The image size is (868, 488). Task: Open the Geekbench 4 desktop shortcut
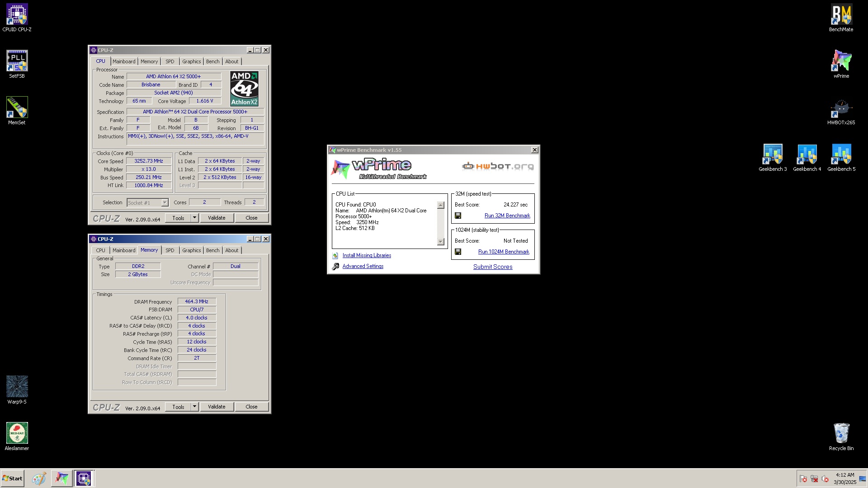point(807,157)
